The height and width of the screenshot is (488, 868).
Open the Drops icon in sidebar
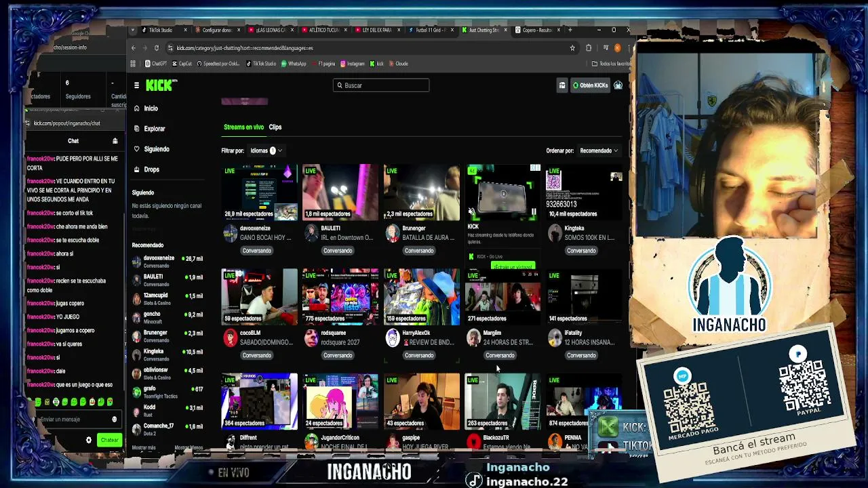tap(137, 169)
